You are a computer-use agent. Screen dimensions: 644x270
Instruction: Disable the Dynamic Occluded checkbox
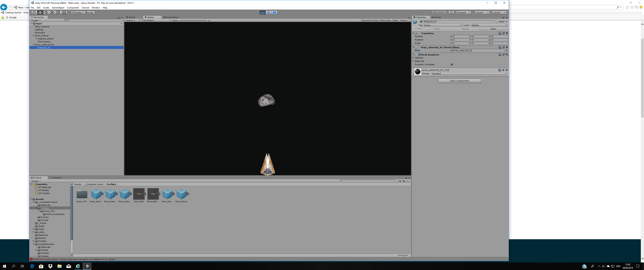pos(452,64)
